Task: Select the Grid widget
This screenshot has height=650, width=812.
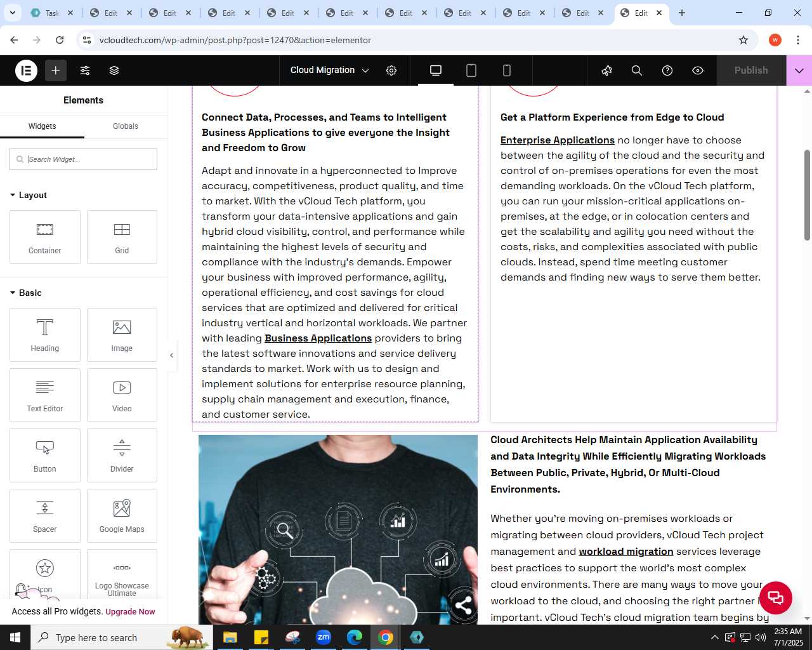Action: tap(122, 237)
